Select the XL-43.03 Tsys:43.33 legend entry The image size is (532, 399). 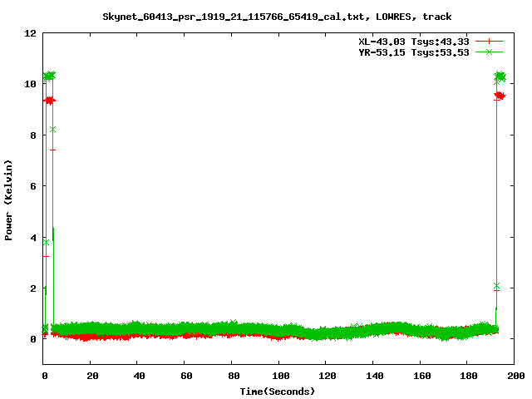point(414,42)
